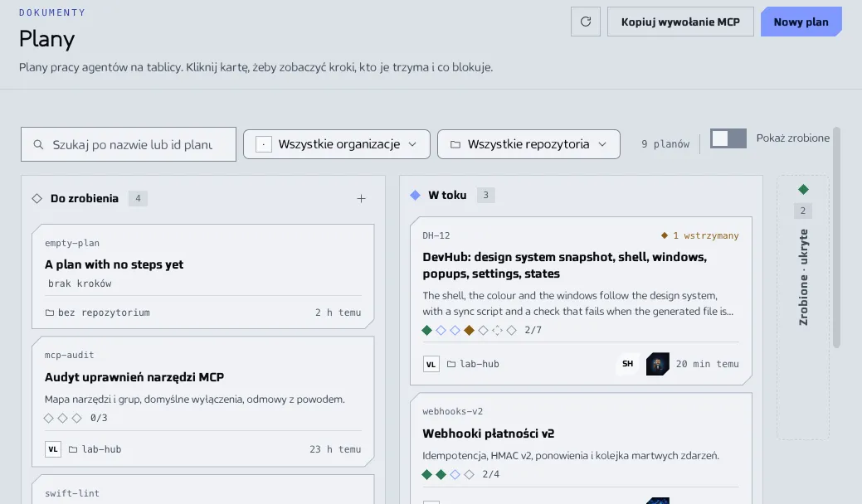Click the lab-hub folder icon on DevHub card
Screen dimensions: 862x504
(451, 364)
